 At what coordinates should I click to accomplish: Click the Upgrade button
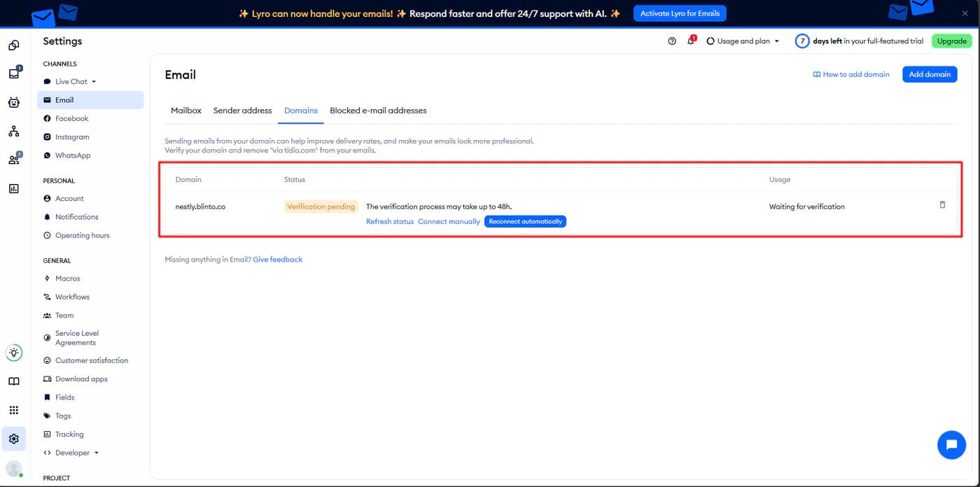(951, 41)
